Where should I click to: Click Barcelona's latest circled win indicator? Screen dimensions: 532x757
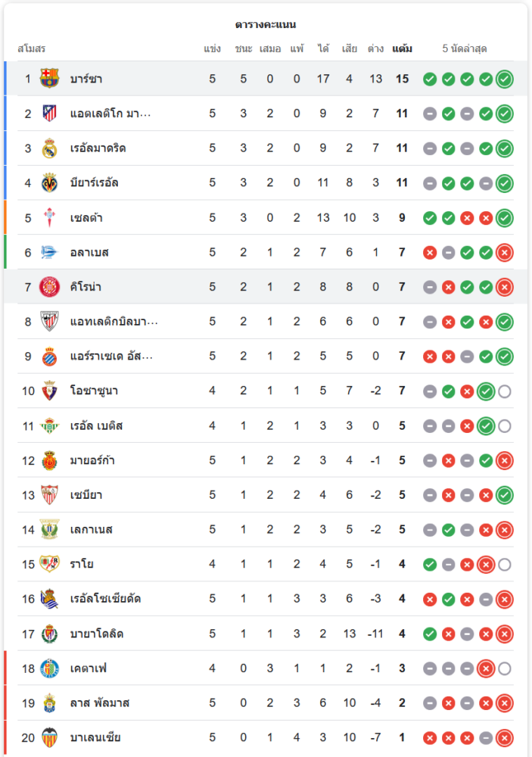(x=505, y=79)
